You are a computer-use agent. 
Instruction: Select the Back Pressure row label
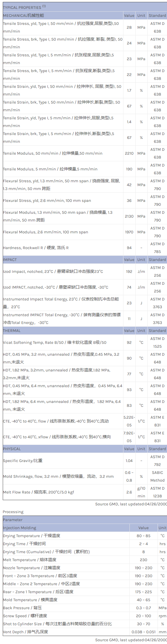[x=22, y=608]
